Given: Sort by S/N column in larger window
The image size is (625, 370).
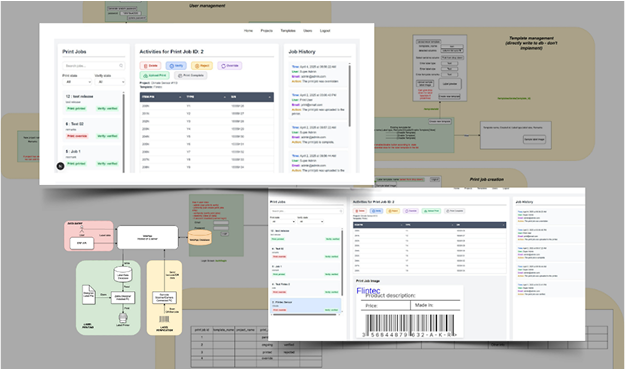Looking at the screenshot, I should (x=251, y=97).
